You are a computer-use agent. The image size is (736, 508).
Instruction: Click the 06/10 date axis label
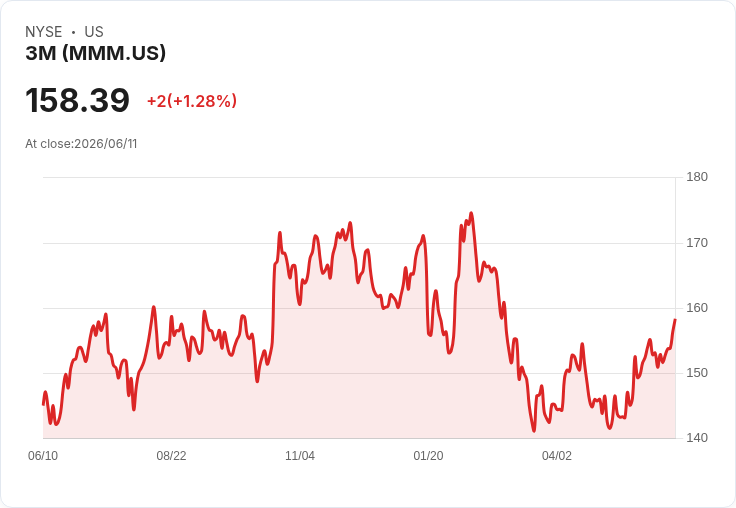(43, 456)
